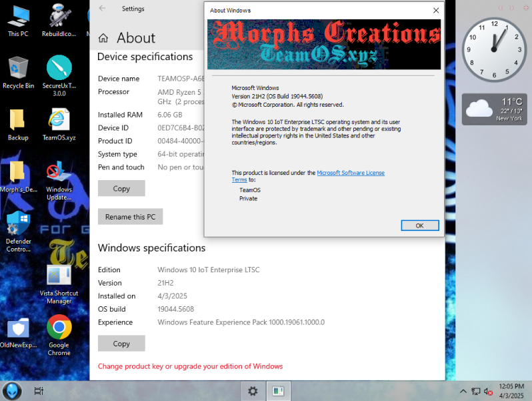The height and width of the screenshot is (401, 532).
Task: Open the Recycle Bin
Action: [18, 73]
